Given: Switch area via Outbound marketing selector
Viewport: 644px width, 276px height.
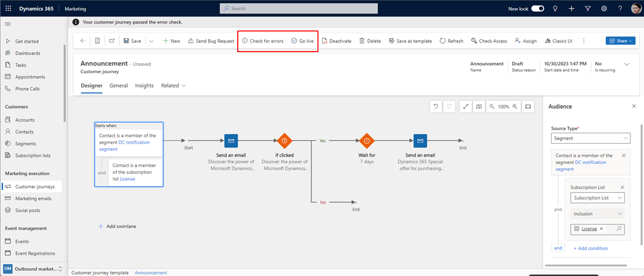Looking at the screenshot, I should (33, 269).
